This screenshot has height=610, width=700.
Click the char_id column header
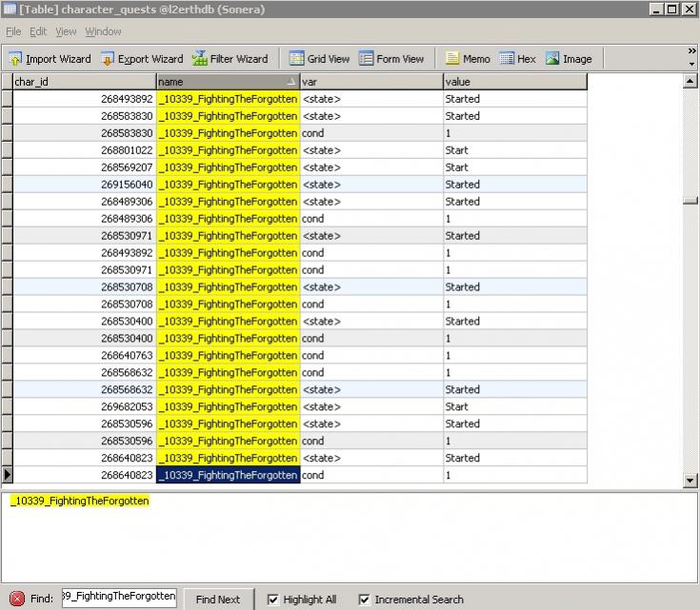click(84, 82)
